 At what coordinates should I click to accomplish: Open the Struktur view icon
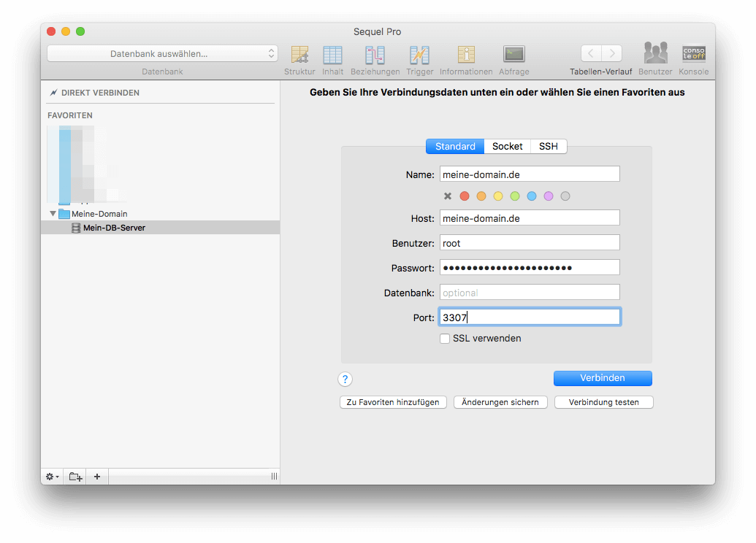tap(299, 55)
